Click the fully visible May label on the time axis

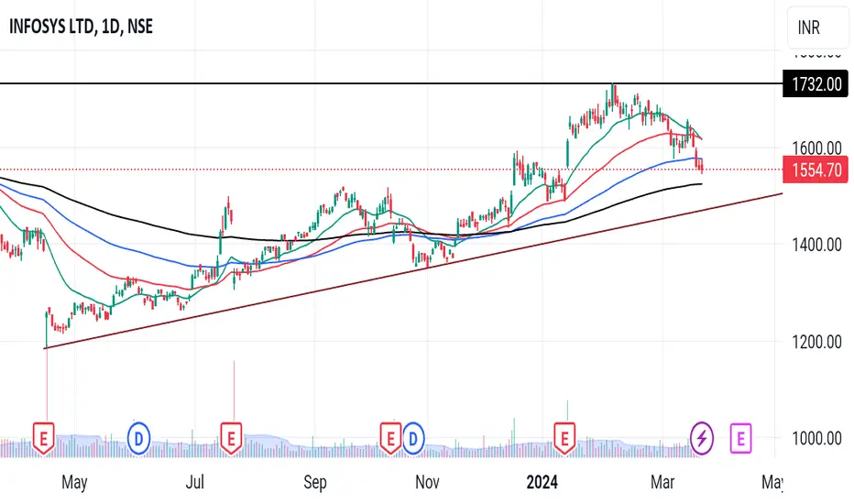point(74,482)
